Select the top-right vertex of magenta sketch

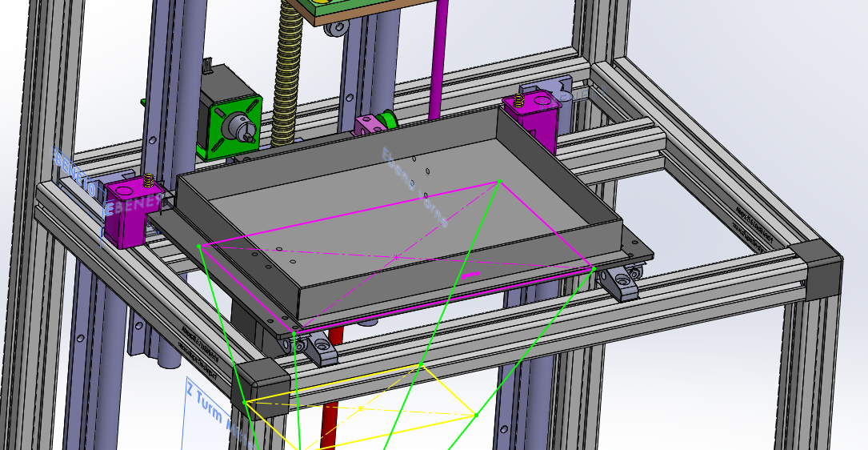coord(500,182)
